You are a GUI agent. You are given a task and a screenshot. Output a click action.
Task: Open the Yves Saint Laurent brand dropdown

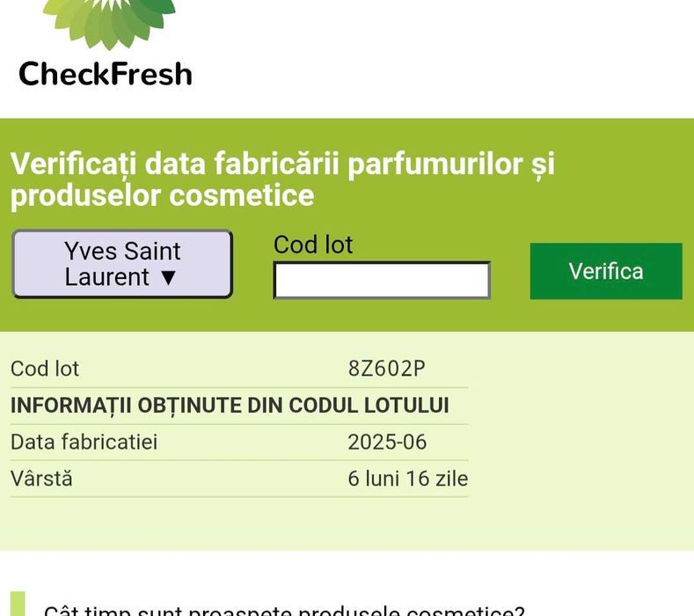coord(122,264)
